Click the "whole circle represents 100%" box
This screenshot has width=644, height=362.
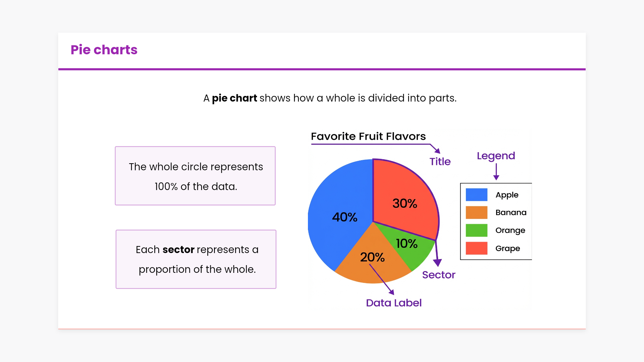tap(195, 176)
